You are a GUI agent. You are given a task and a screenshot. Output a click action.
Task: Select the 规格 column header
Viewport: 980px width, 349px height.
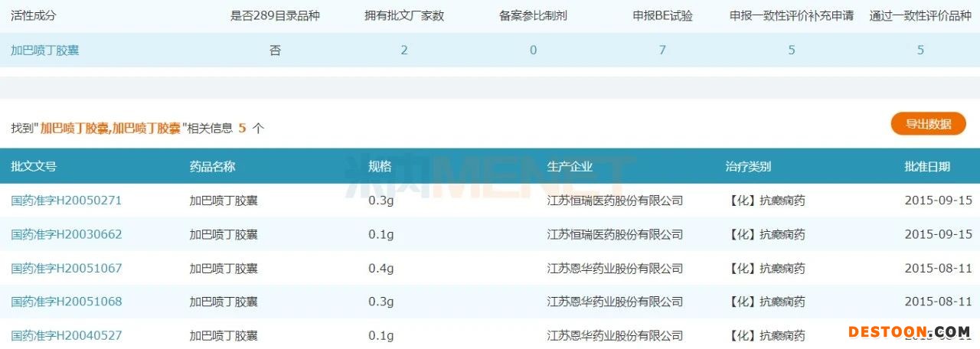[x=380, y=166]
